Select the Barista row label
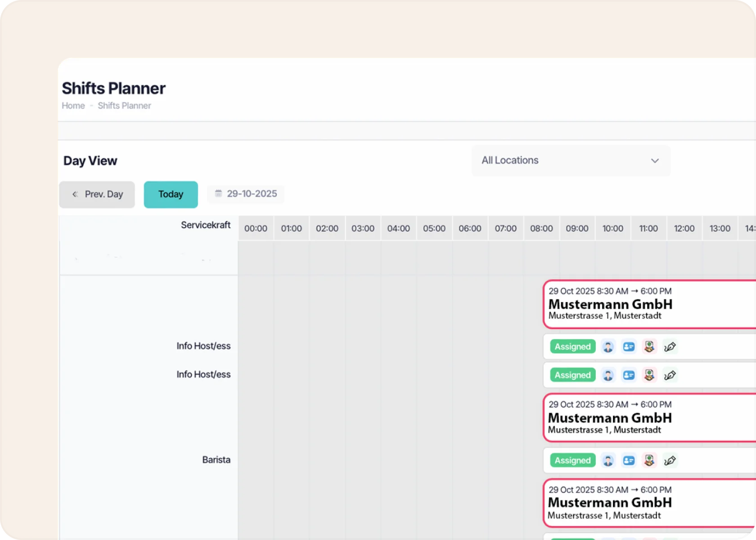The height and width of the screenshot is (540, 756). 216,460
